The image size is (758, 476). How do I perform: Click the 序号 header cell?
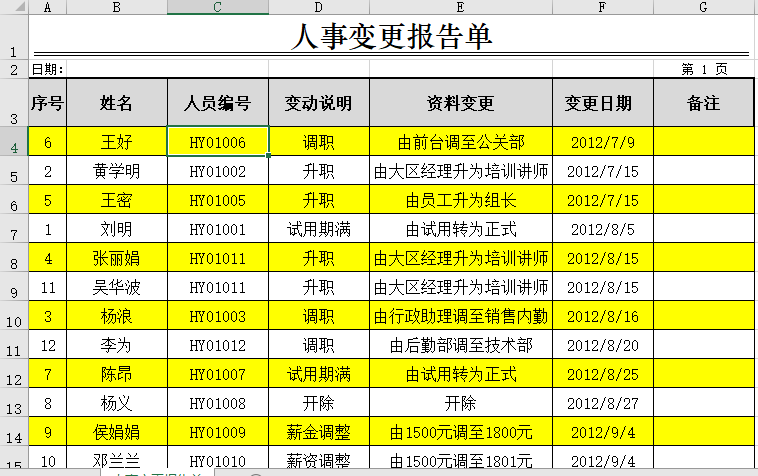point(47,103)
